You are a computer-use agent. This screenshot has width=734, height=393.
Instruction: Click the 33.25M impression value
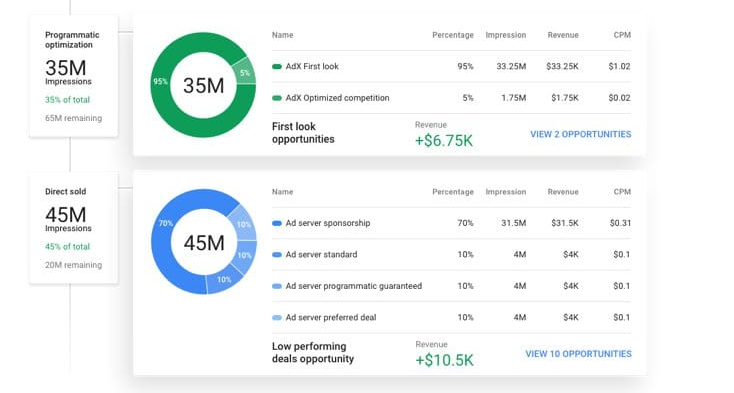[x=511, y=66]
